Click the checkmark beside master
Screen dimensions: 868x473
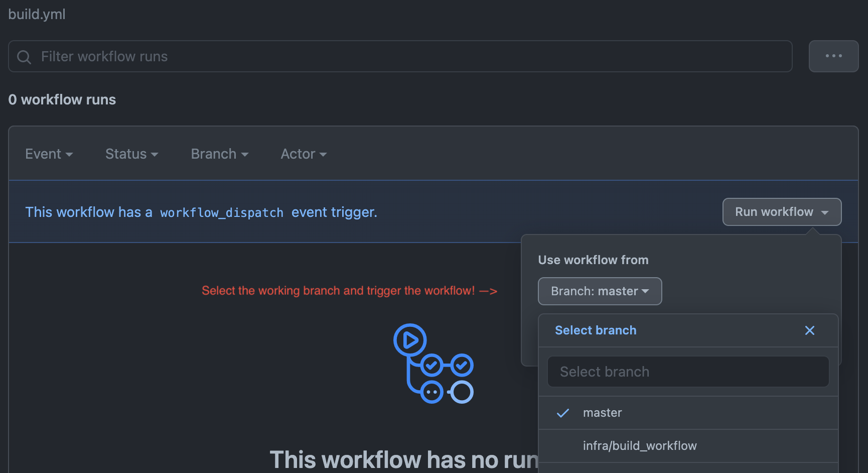coord(563,413)
